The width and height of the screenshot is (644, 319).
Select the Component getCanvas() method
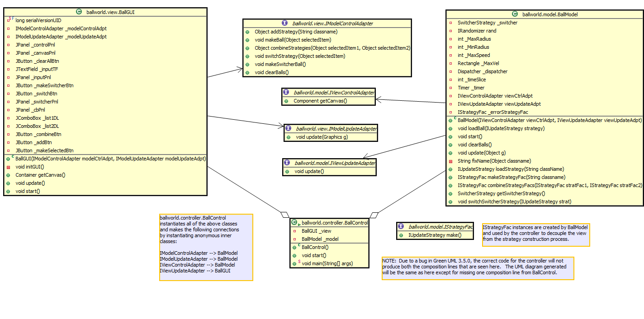pyautogui.click(x=320, y=101)
